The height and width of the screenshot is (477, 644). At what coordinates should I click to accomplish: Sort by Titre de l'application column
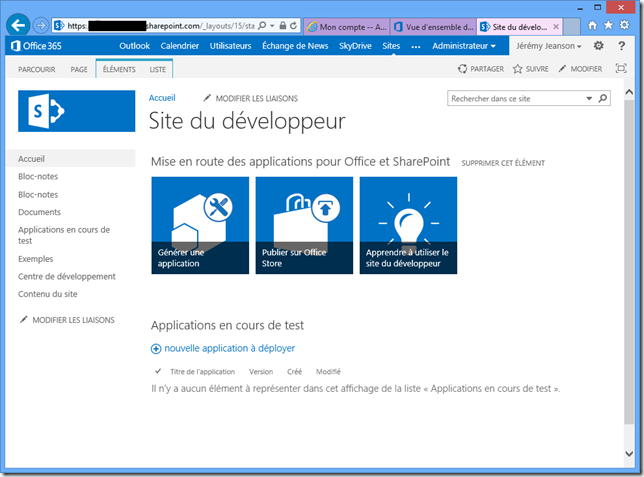click(202, 372)
